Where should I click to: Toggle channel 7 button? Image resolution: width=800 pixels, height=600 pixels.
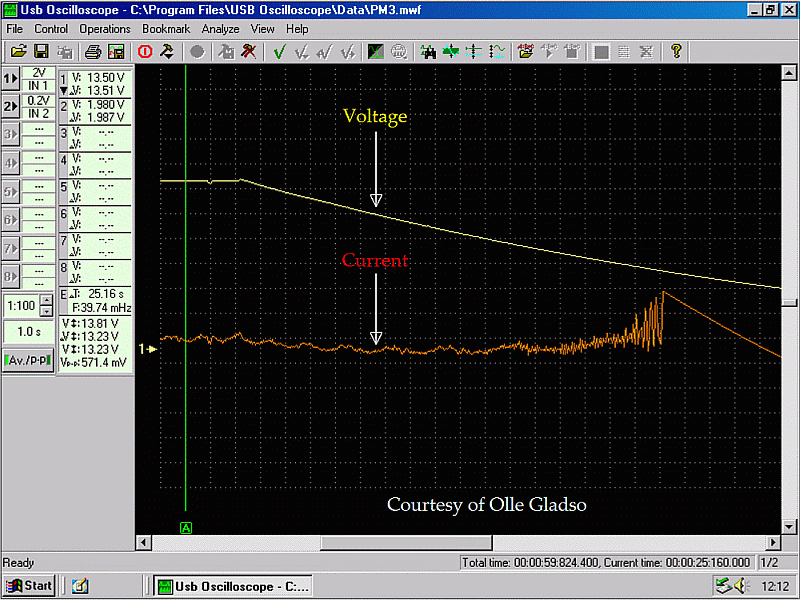tap(11, 248)
